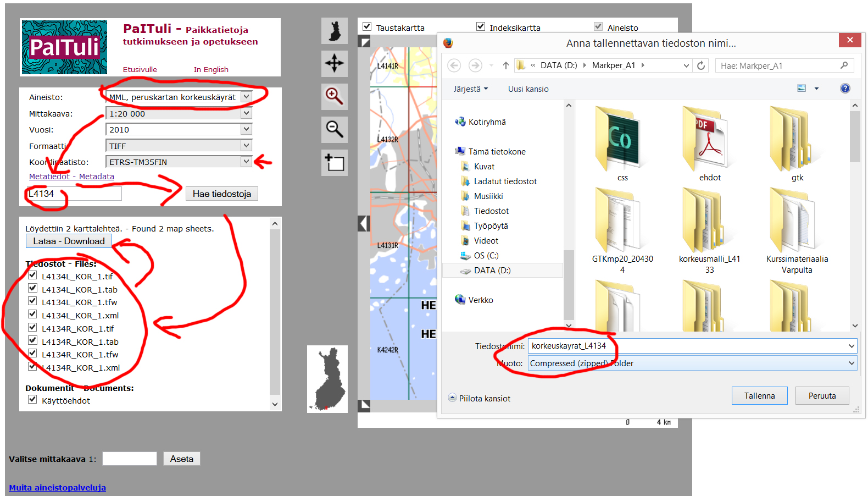Open the Järjestä menu
Image resolution: width=868 pixels, height=496 pixels.
point(471,89)
